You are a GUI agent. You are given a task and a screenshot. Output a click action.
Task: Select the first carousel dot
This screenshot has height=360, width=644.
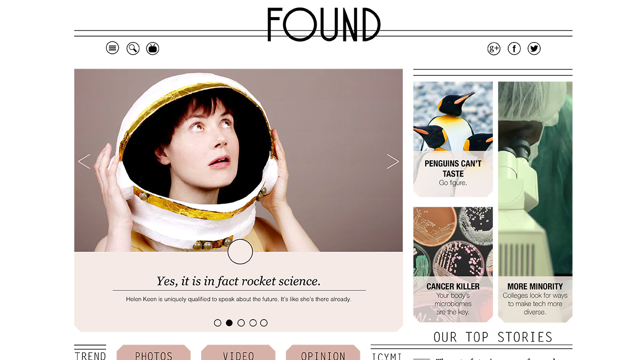pyautogui.click(x=218, y=323)
